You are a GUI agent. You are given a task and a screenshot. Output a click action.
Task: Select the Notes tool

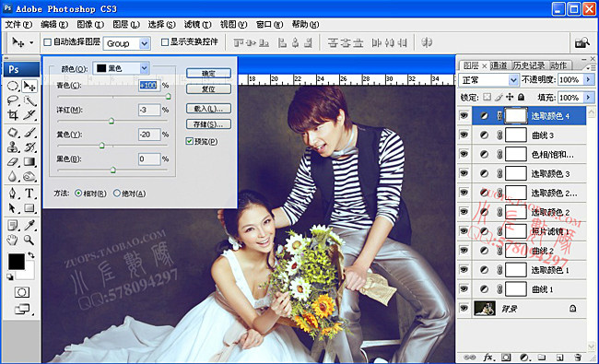pos(13,226)
